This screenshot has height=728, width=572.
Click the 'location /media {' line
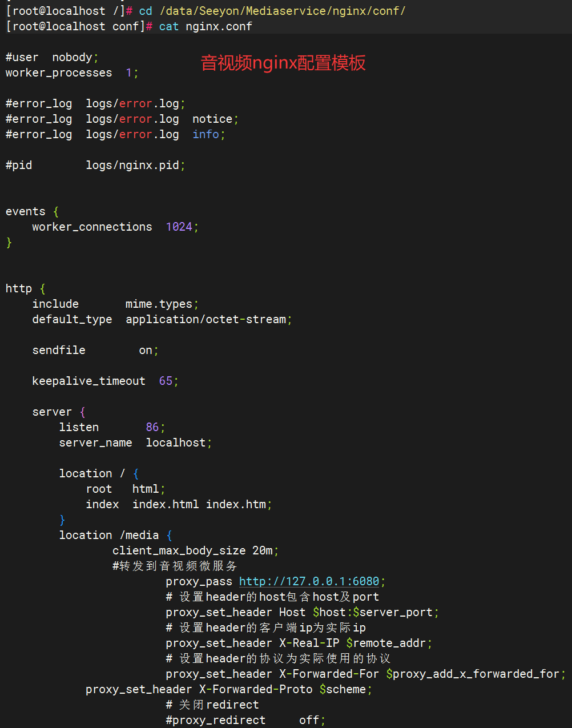point(115,535)
